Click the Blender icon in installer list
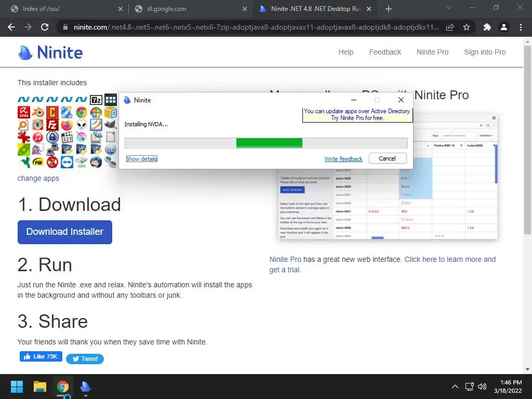The image size is (532, 399). (x=38, y=112)
